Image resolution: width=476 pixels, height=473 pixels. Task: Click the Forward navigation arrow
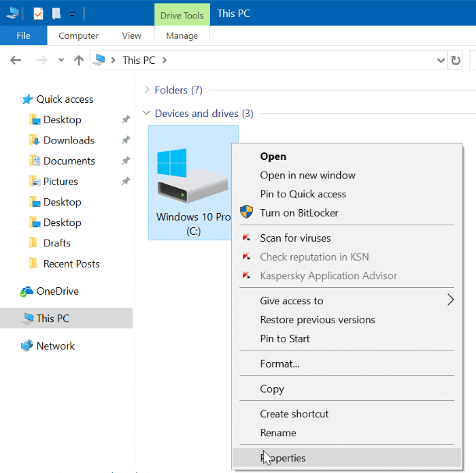click(x=41, y=60)
